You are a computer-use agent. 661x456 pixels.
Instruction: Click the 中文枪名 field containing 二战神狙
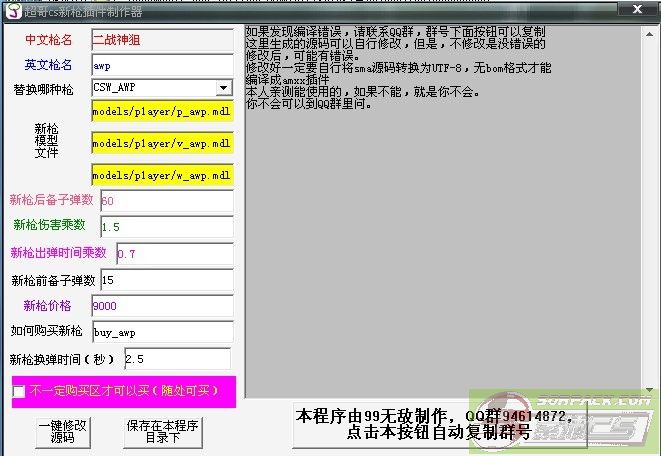click(161, 41)
